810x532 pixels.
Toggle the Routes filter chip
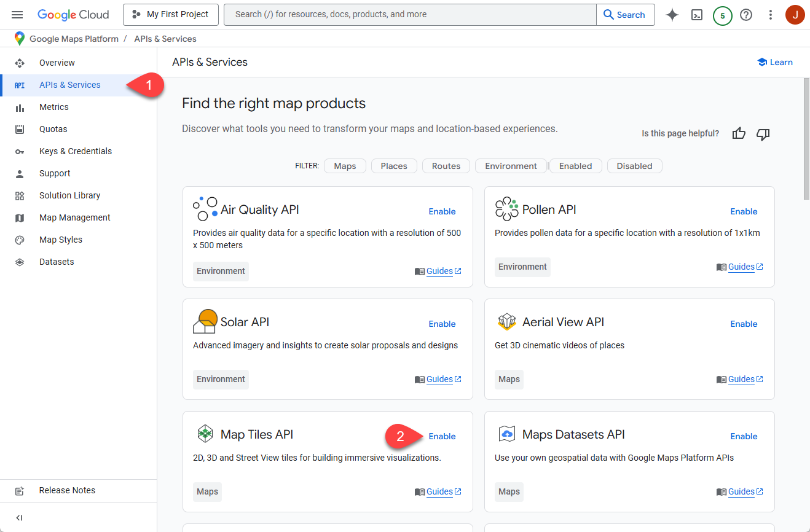tap(446, 166)
